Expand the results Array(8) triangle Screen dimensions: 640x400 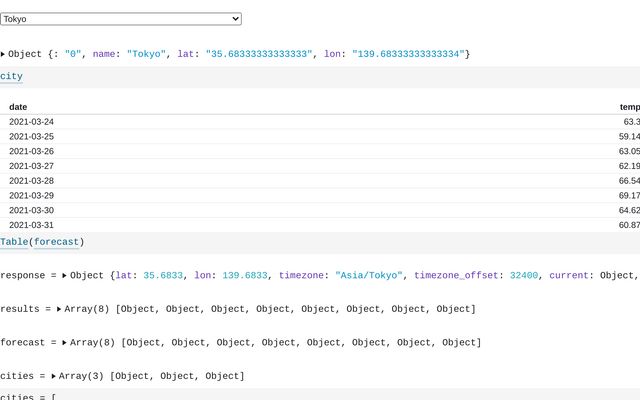59,309
